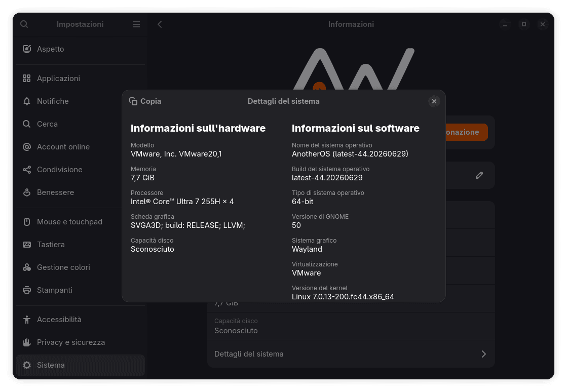This screenshot has height=392, width=567.
Task: Click the Stampanti printer icon
Action: [x=27, y=290]
